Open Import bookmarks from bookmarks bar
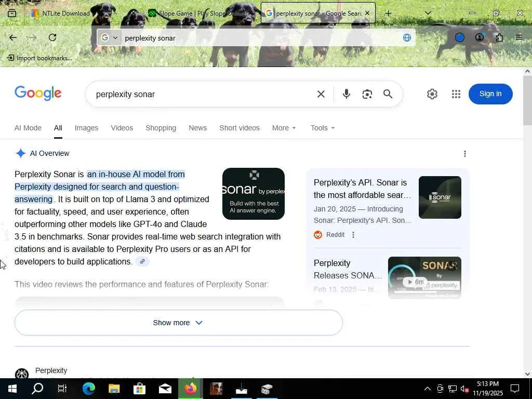This screenshot has width=532, height=399. click(x=39, y=58)
